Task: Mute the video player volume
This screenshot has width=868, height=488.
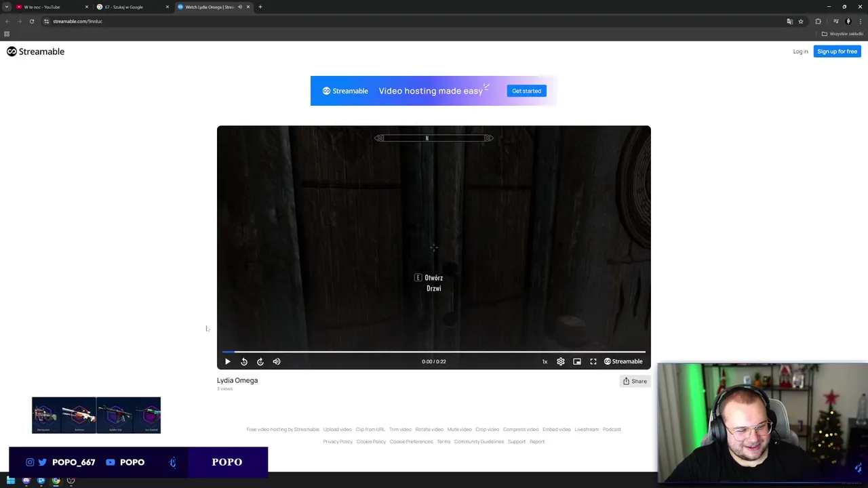Action: (x=277, y=361)
